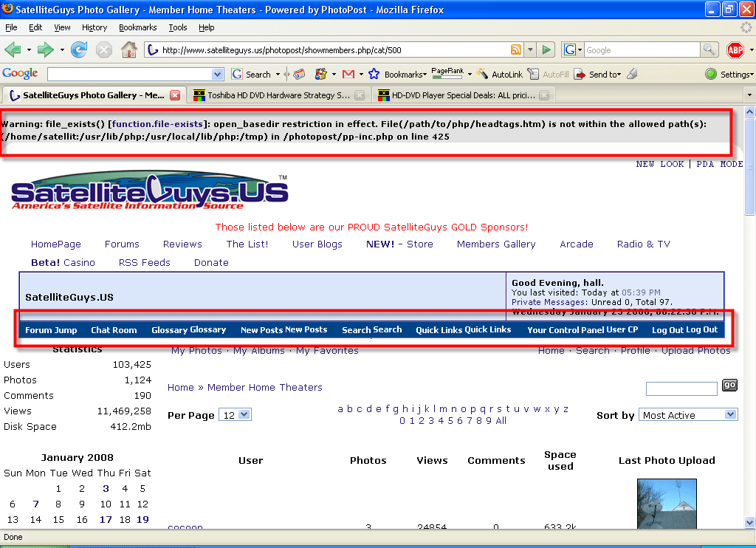Viewport: 756px width, 548px height.
Task: Switch to the HD-DVD Player Special Deals tab
Action: [464, 95]
